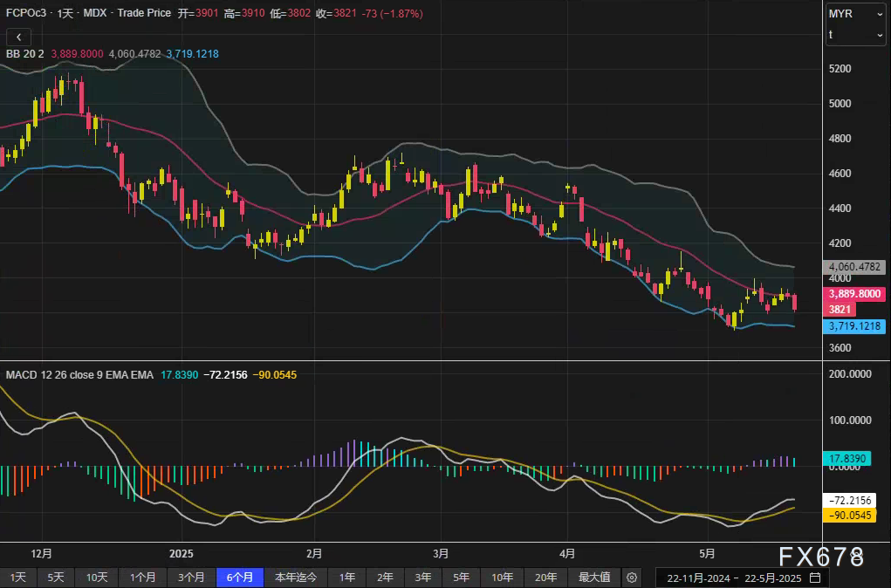Open the time range settings gear
This screenshot has width=891, height=588.
[632, 578]
